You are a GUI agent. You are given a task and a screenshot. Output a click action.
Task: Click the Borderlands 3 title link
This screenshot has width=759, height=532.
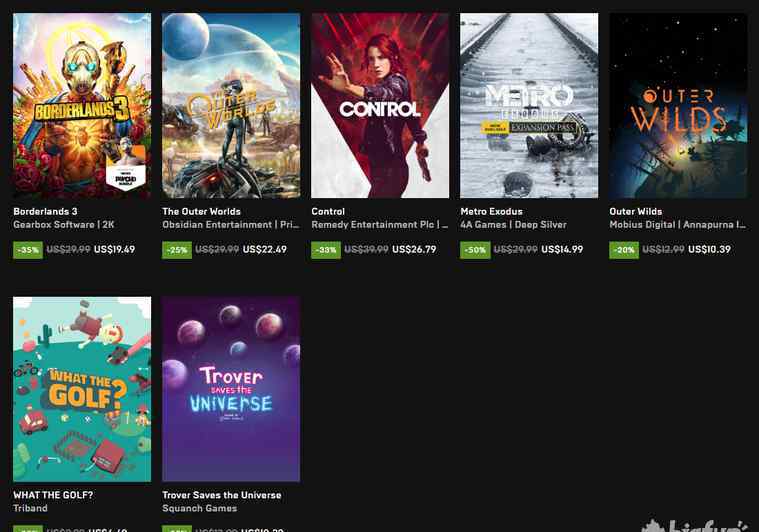(46, 212)
